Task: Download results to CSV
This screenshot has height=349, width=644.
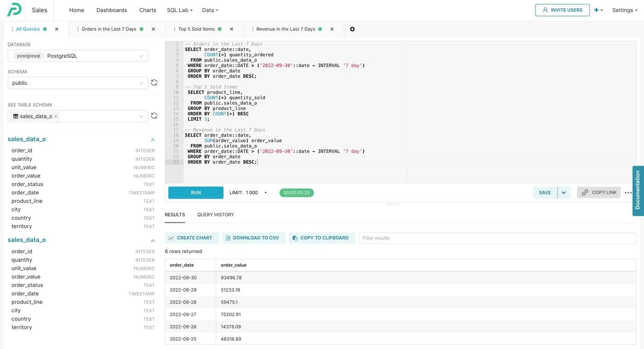Action: pyautogui.click(x=252, y=238)
